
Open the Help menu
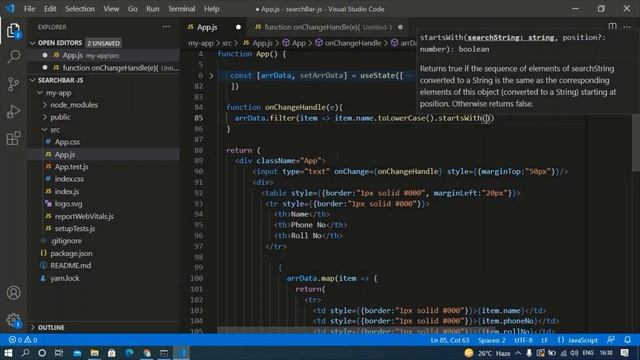(211, 9)
